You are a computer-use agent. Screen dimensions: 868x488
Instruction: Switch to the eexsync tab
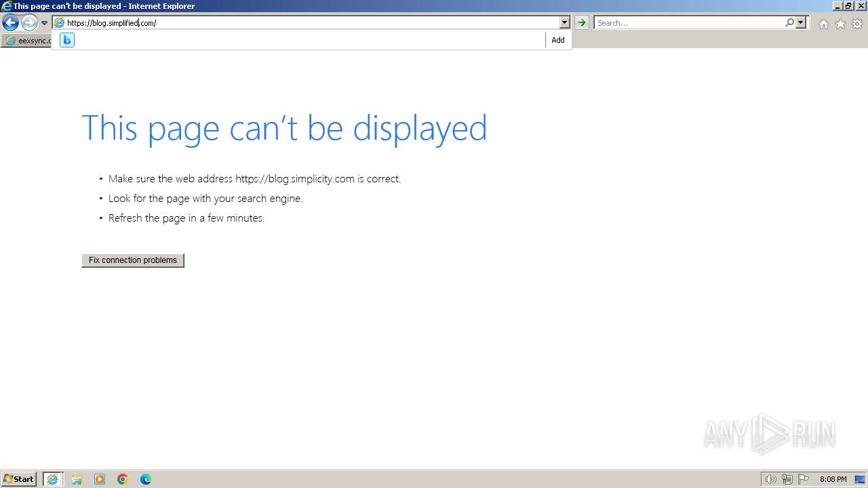pos(27,41)
